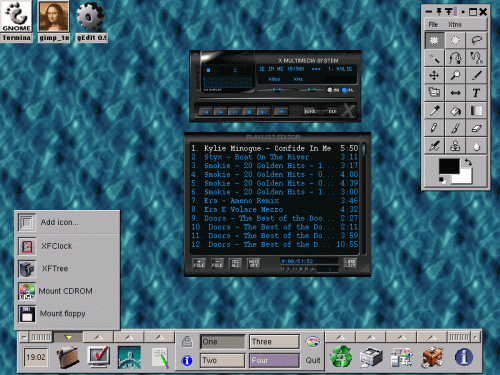This screenshot has height=375, width=500.
Task: Select the Free Select lasso tool
Action: point(476,40)
